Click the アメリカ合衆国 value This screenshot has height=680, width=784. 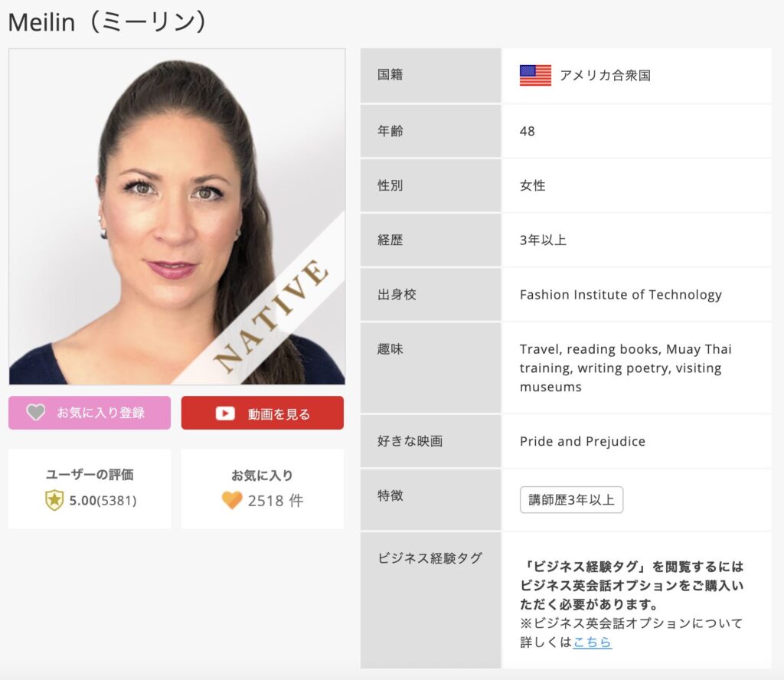click(605, 76)
